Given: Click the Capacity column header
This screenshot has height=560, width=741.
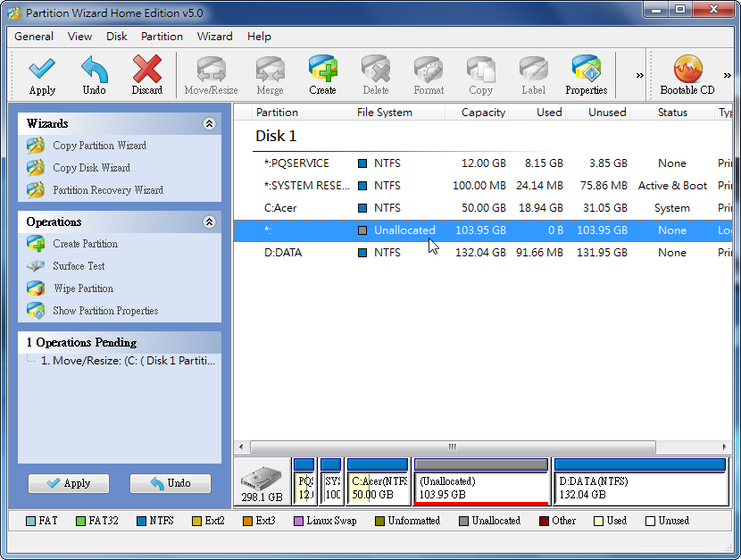Looking at the screenshot, I should point(477,113).
